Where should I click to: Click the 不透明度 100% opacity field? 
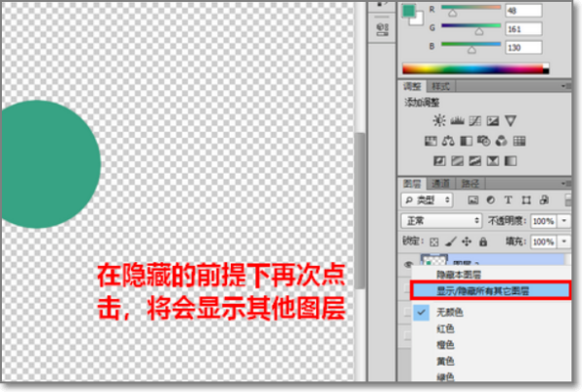coord(543,221)
